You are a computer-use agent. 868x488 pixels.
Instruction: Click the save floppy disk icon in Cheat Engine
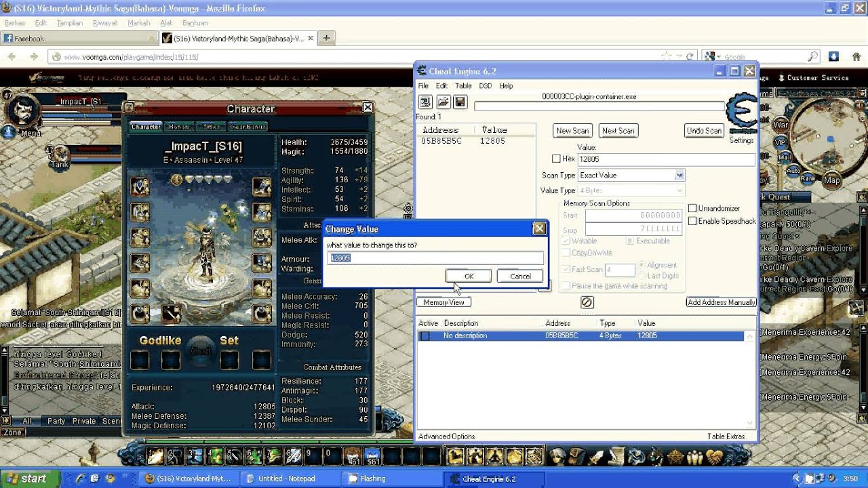[460, 102]
